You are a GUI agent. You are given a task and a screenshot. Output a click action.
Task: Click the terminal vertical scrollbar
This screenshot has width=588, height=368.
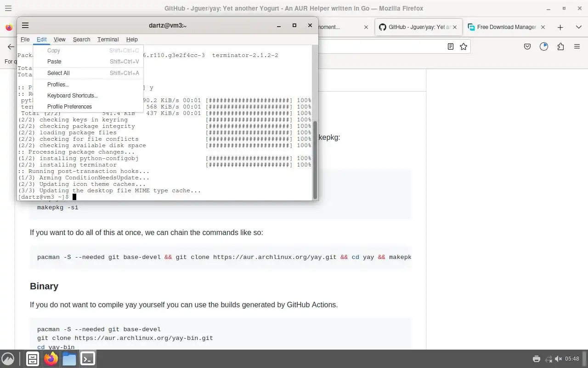tap(315, 159)
